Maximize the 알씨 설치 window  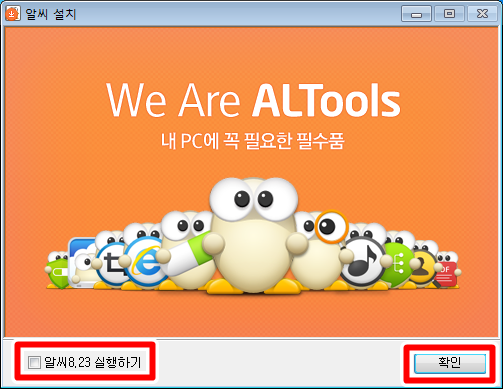point(449,14)
